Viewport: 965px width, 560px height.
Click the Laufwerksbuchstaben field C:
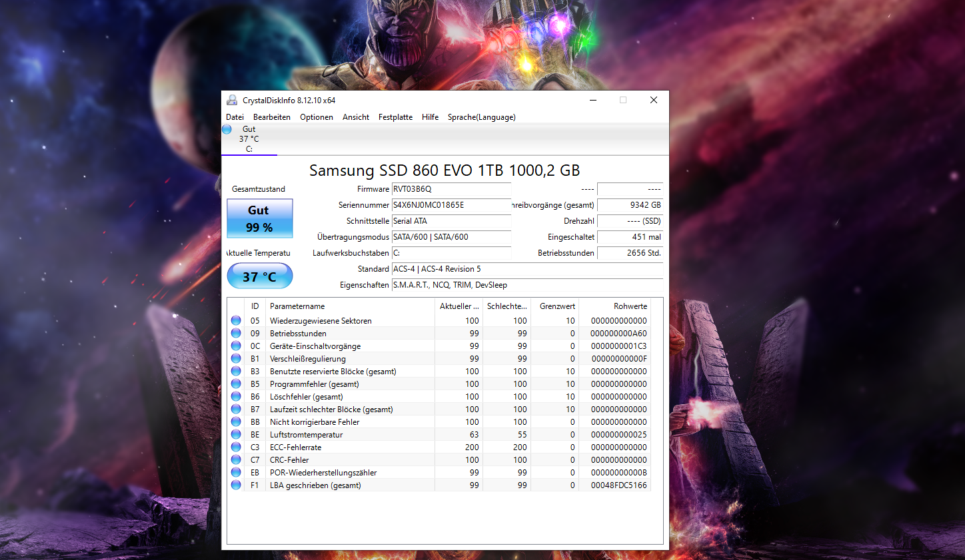click(x=451, y=253)
